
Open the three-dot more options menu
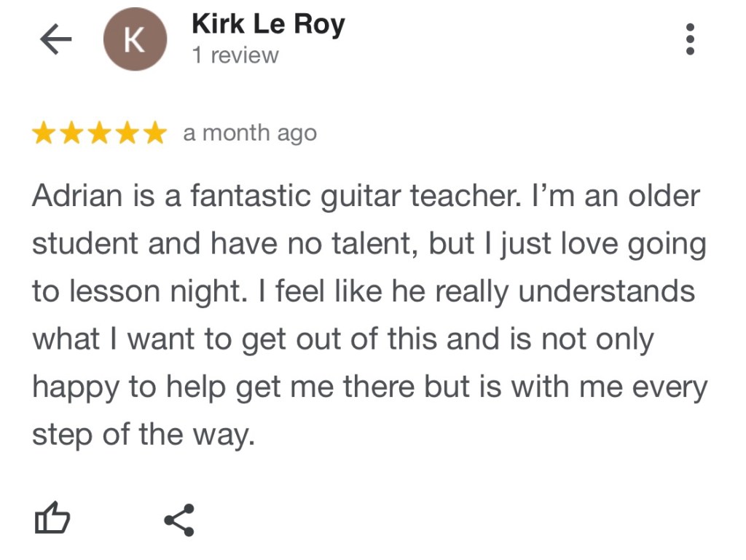coord(690,39)
